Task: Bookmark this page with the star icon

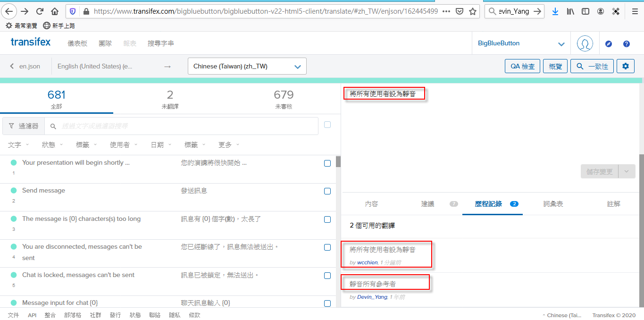Action: coord(473,11)
